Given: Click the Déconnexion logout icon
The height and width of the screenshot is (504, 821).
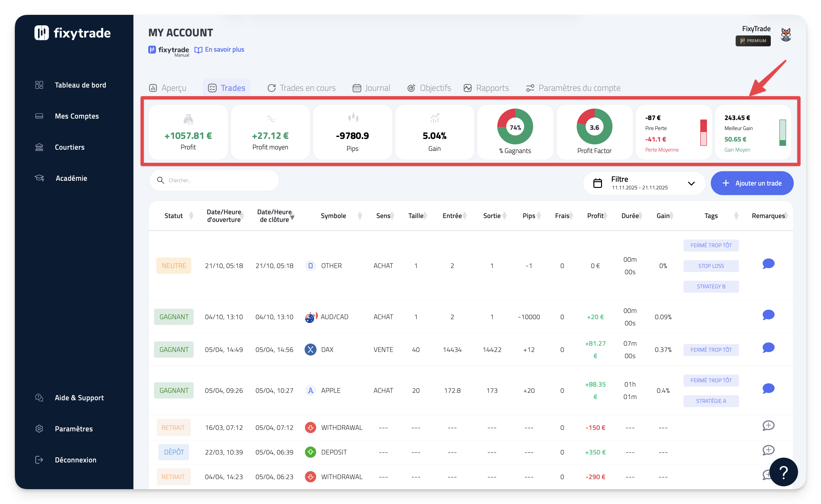Looking at the screenshot, I should tap(39, 460).
